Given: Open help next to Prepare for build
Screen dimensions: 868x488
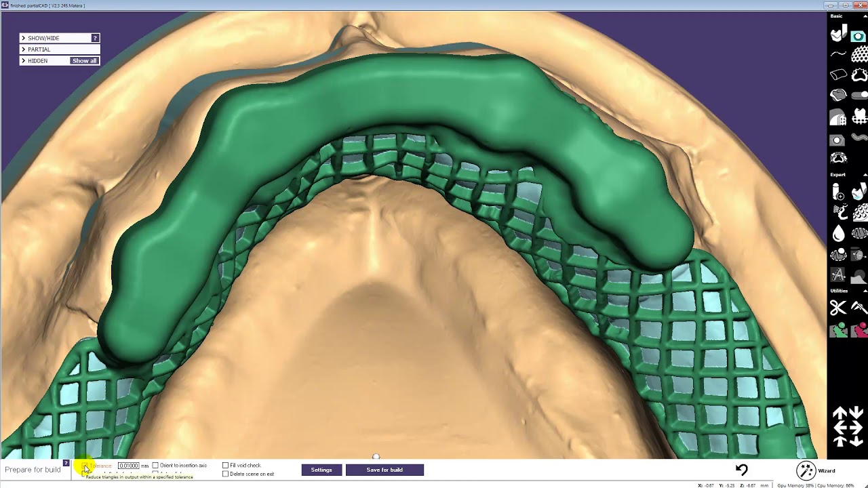Looking at the screenshot, I should point(66,463).
